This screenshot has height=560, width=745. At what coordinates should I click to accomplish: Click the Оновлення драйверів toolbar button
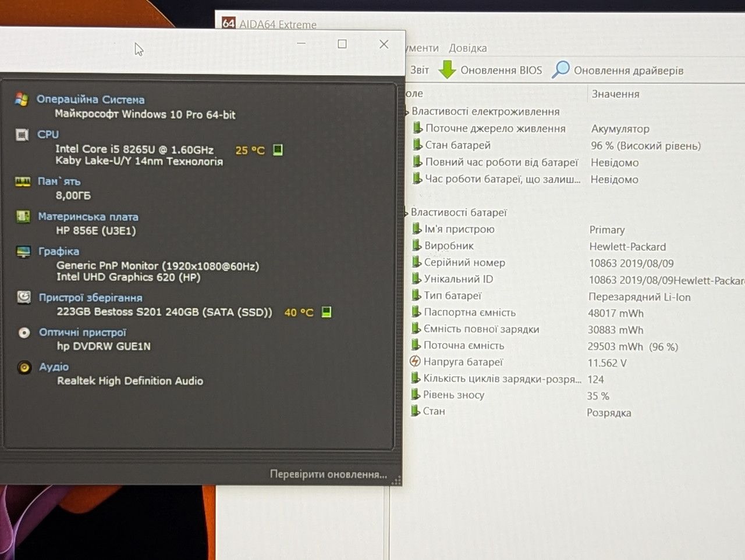(x=618, y=70)
